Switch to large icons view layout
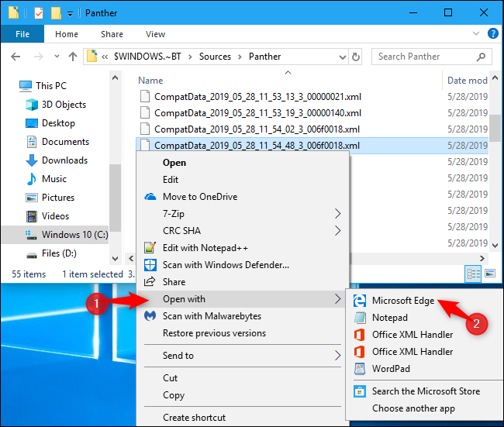 point(490,274)
